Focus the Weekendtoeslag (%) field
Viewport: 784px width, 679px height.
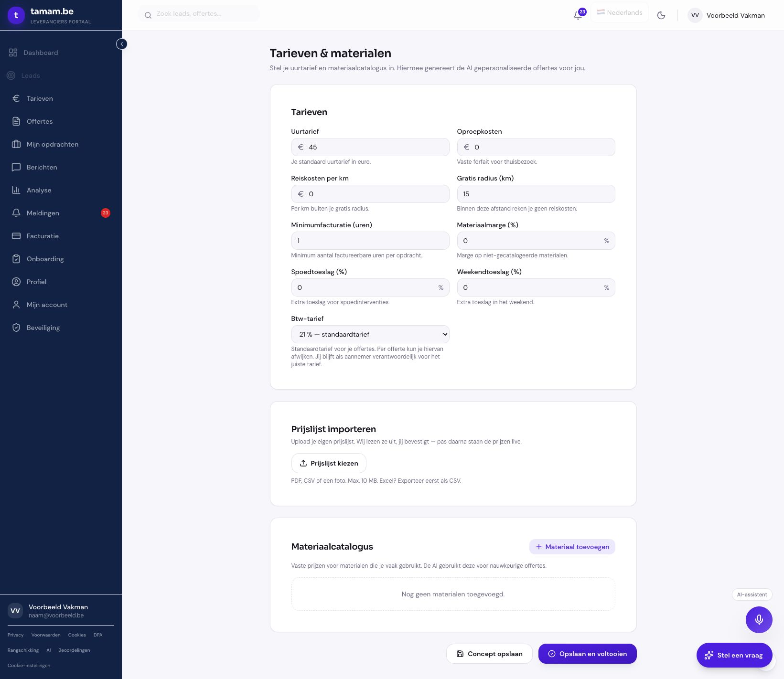click(x=536, y=287)
